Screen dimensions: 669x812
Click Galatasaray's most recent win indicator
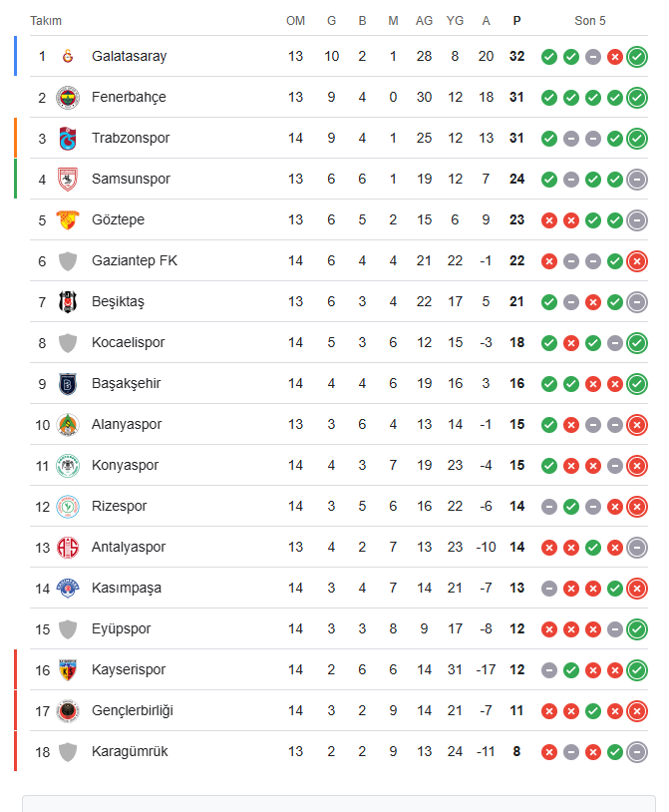pyautogui.click(x=637, y=57)
